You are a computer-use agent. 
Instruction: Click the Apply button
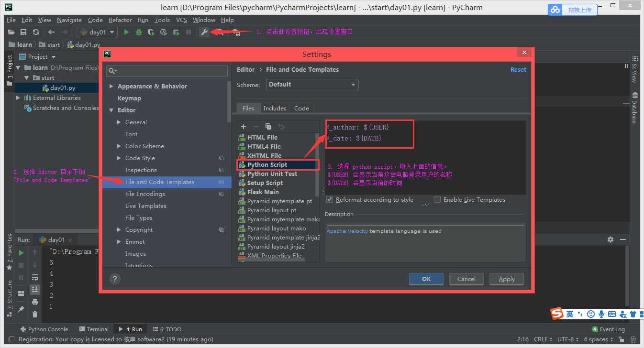point(507,279)
